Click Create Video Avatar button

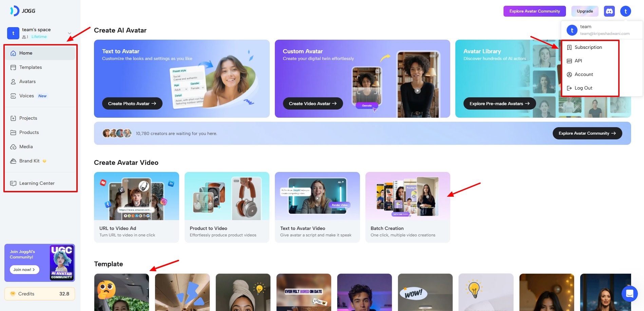[x=313, y=103]
